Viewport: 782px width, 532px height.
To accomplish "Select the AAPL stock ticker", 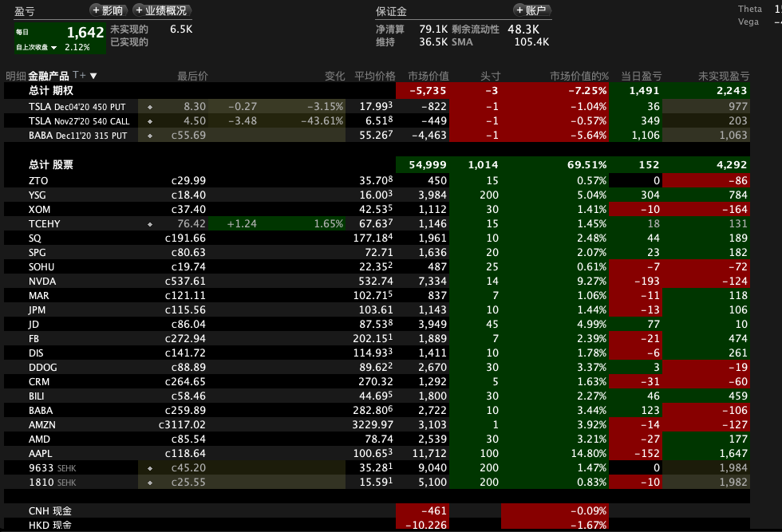I will pyautogui.click(x=41, y=454).
